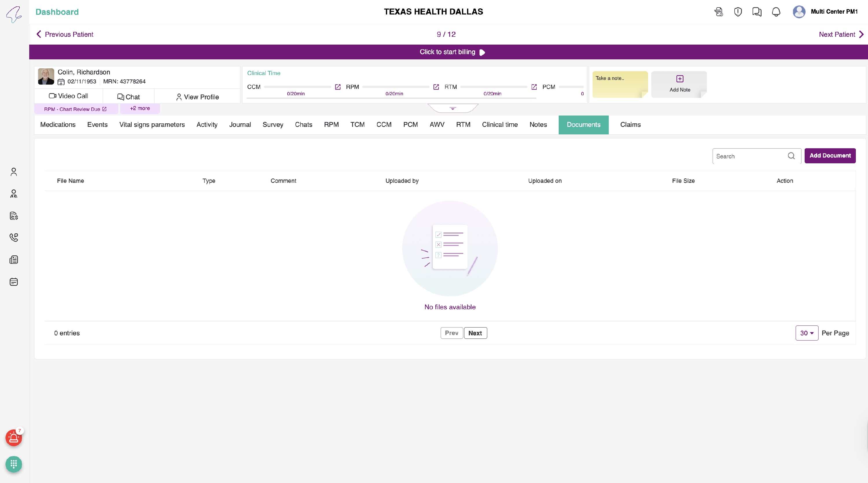Start billing timer play button

(x=482, y=52)
